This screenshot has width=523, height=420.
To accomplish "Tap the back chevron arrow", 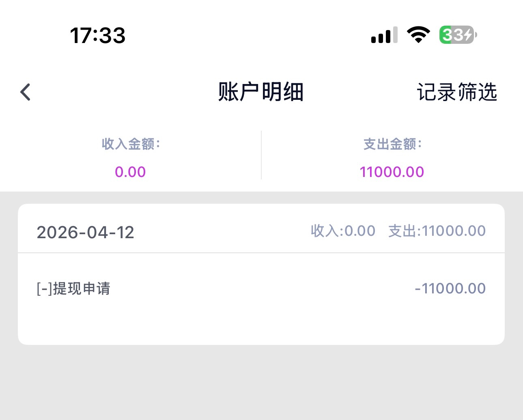I will coord(26,92).
